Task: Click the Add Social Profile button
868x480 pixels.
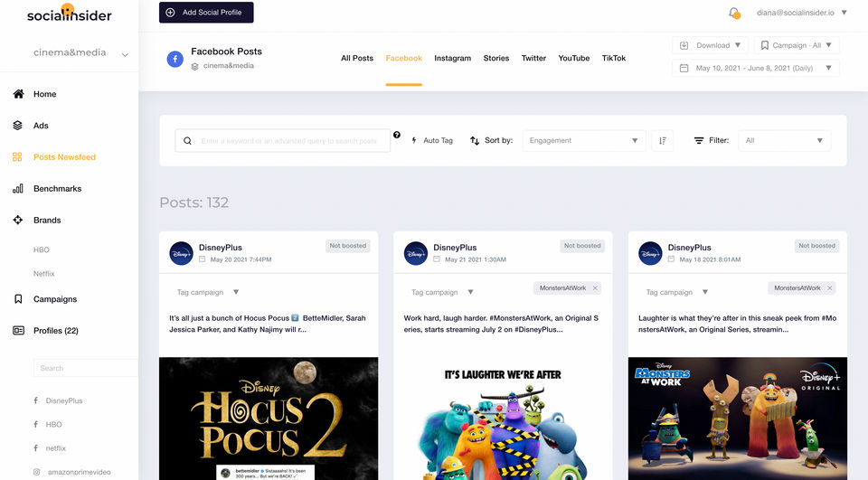Action: pos(206,12)
